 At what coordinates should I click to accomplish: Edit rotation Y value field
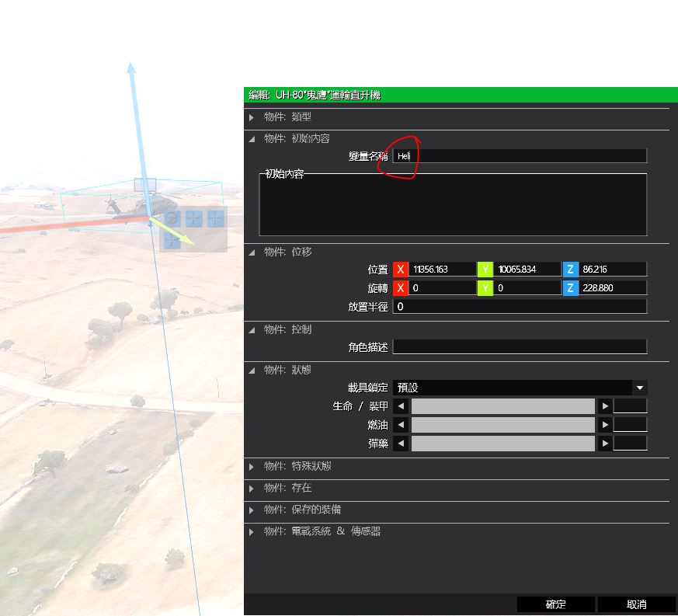point(527,287)
